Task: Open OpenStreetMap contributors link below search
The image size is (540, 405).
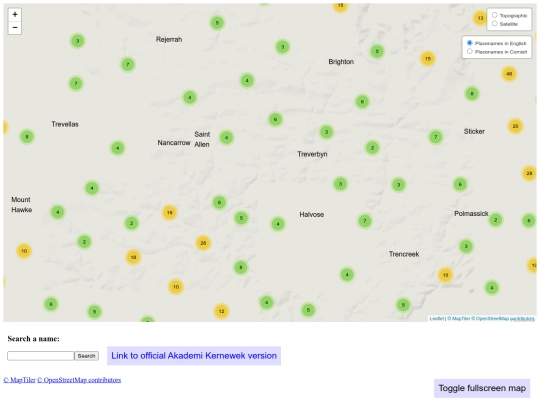Action: coord(79,380)
